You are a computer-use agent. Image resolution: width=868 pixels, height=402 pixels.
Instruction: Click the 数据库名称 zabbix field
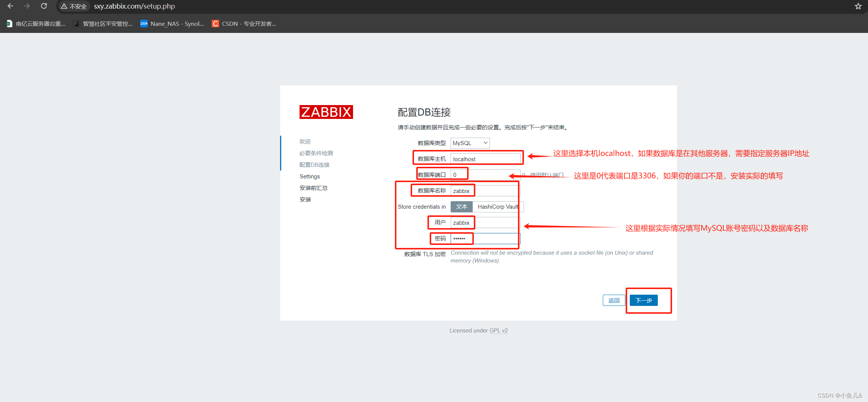coord(485,191)
